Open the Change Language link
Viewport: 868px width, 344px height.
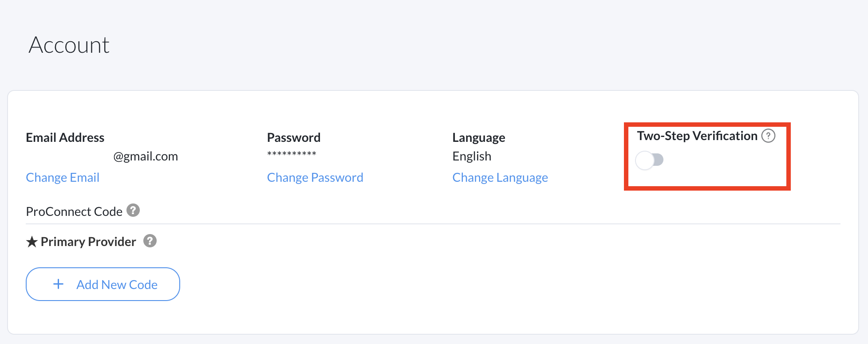click(500, 177)
